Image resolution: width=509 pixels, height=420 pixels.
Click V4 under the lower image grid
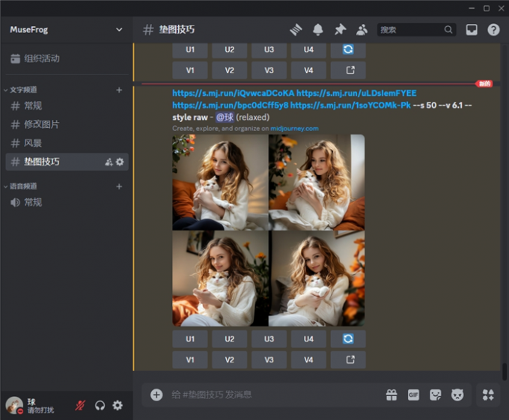[308, 359]
